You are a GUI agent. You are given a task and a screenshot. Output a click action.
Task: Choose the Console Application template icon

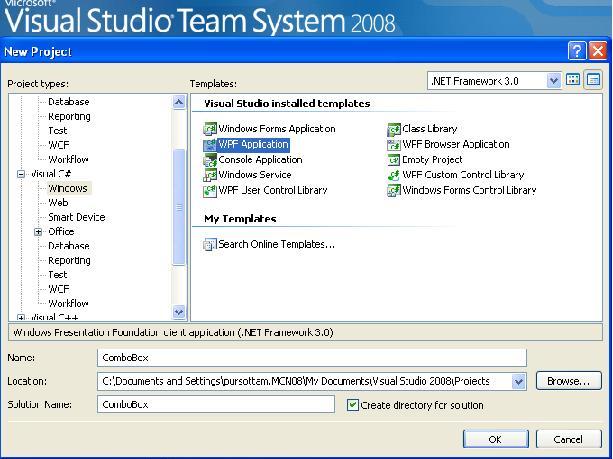pyautogui.click(x=210, y=160)
